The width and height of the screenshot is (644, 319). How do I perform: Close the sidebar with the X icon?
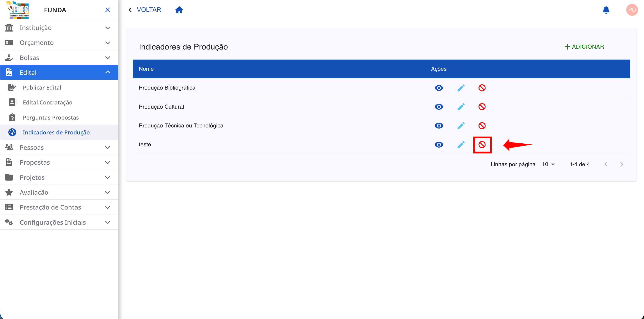[107, 10]
